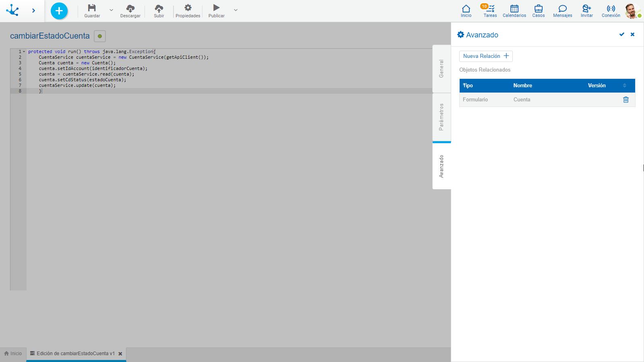Click the Subir upload icon
Screen dimensions: 644x362
(159, 8)
